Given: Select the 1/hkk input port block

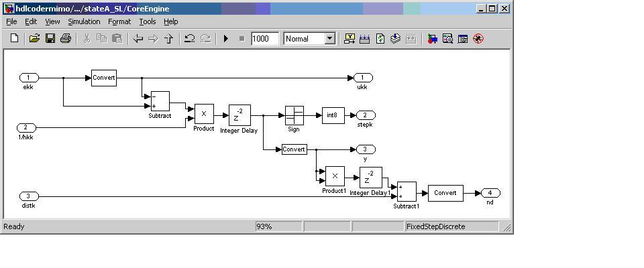Looking at the screenshot, I should [x=26, y=128].
